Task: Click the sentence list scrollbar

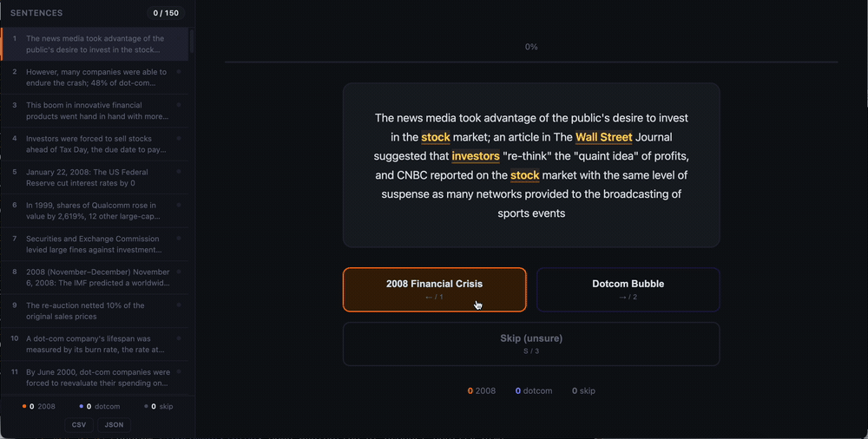Action: point(192,42)
